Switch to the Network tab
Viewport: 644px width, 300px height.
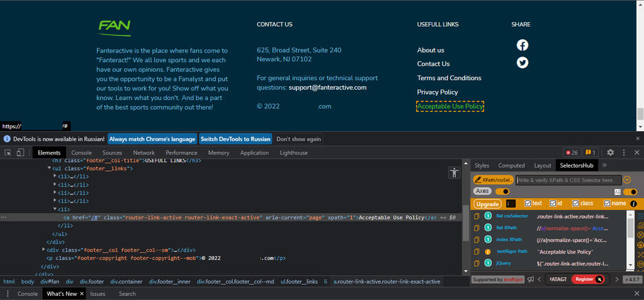coord(144,152)
